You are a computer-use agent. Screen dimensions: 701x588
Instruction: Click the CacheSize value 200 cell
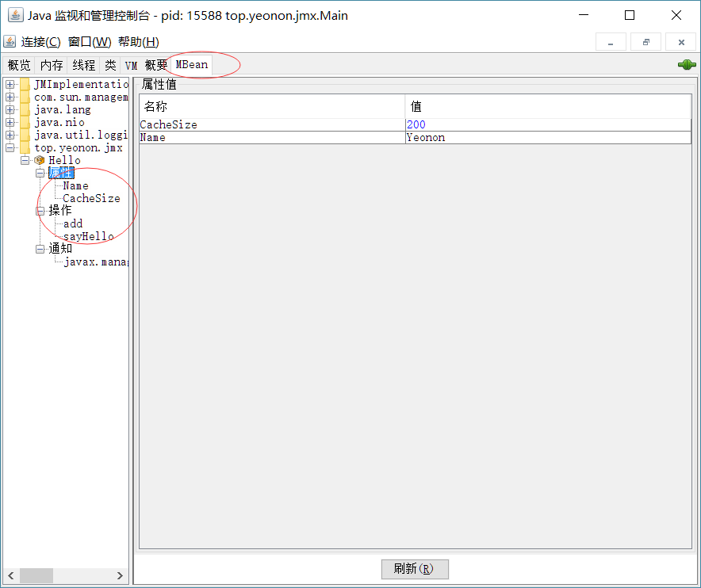tap(548, 124)
